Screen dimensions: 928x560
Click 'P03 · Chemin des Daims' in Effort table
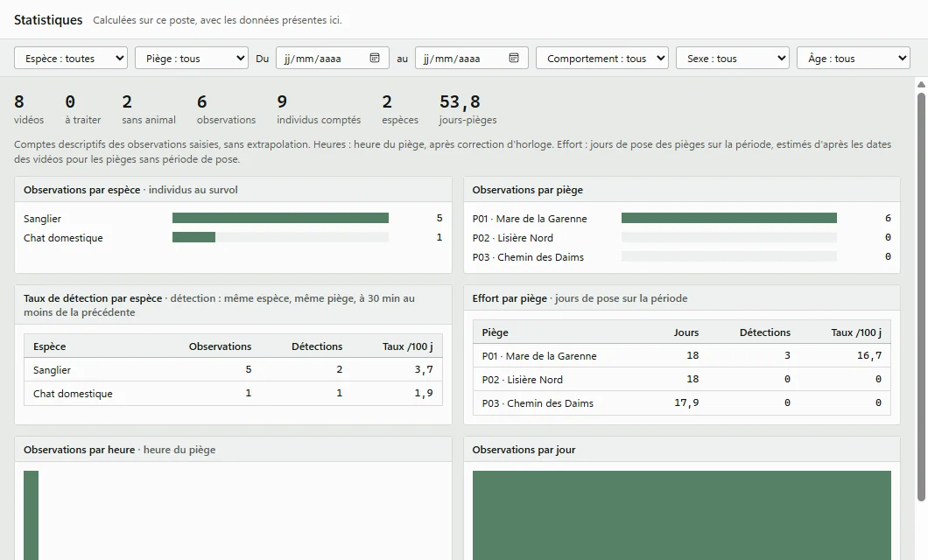point(538,403)
